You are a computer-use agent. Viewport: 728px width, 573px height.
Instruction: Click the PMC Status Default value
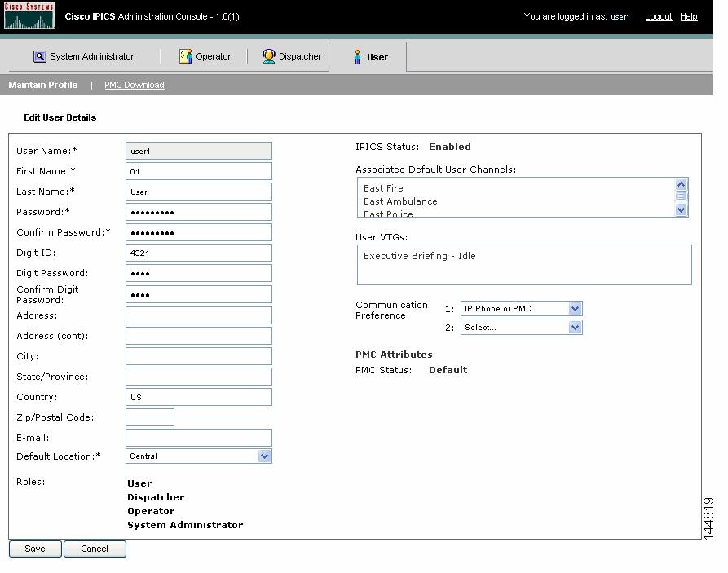pos(448,370)
